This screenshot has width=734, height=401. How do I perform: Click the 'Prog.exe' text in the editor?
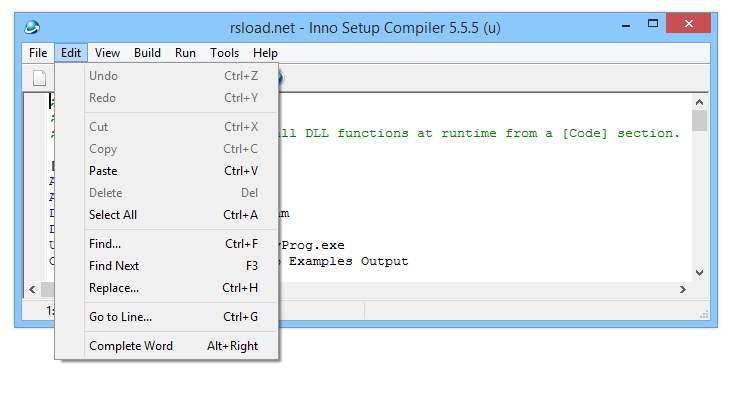313,245
